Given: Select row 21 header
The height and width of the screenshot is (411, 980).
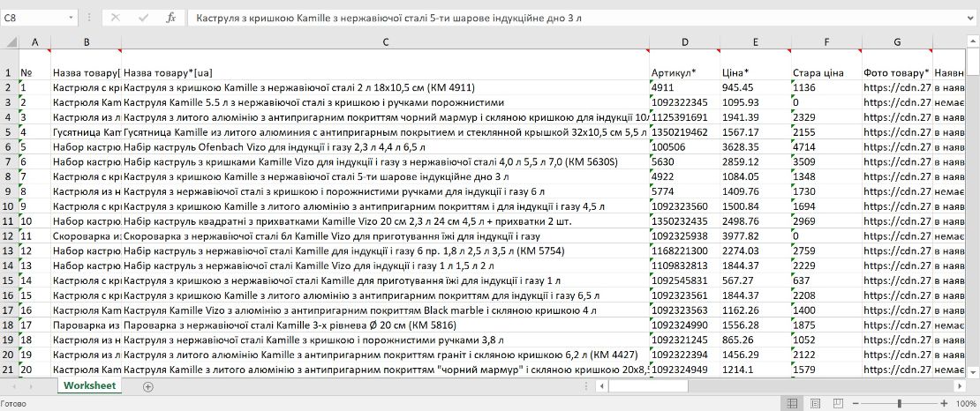Looking at the screenshot, I should tap(10, 370).
